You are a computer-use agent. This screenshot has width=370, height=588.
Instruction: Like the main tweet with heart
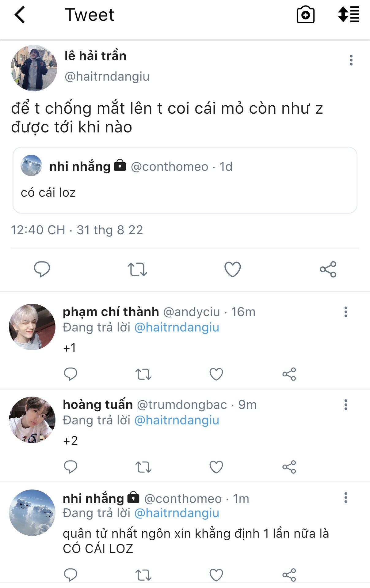tap(233, 269)
